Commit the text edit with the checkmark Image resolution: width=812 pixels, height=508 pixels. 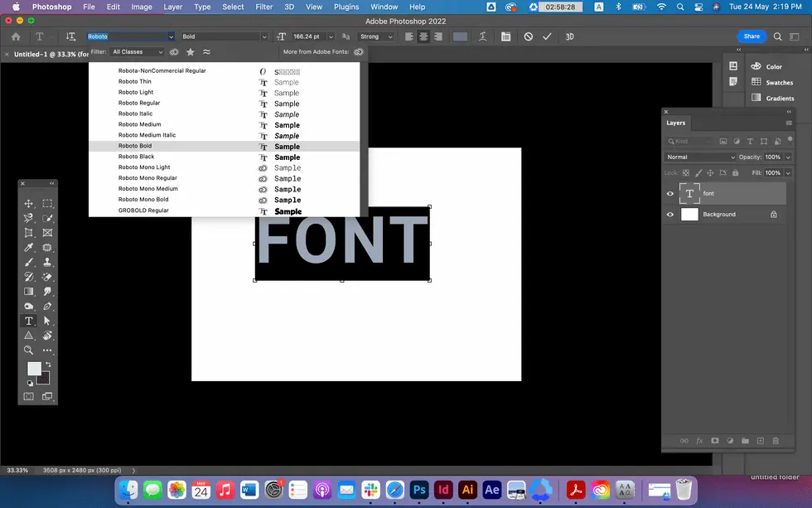546,36
